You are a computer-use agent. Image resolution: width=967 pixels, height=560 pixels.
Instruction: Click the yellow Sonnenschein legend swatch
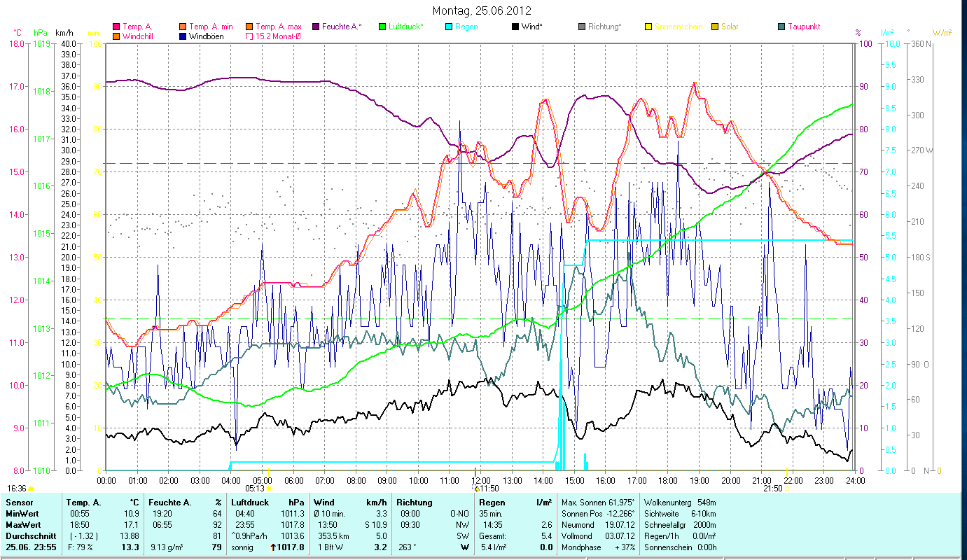point(648,27)
